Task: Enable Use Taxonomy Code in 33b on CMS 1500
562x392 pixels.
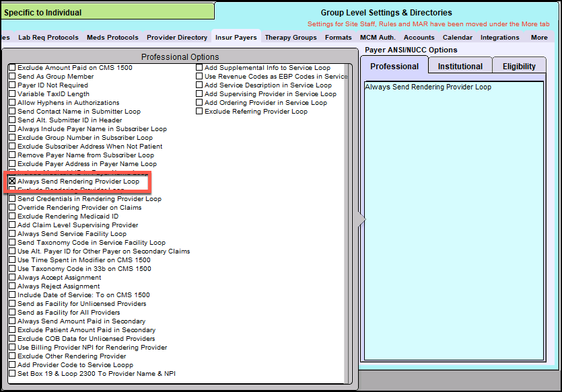Action: point(12,268)
